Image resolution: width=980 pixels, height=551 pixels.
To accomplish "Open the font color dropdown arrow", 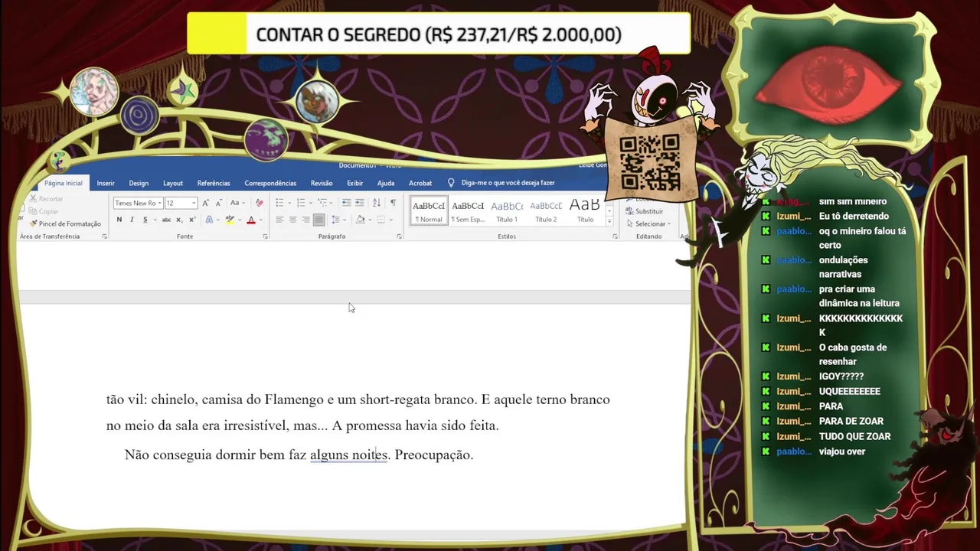I will [x=260, y=220].
